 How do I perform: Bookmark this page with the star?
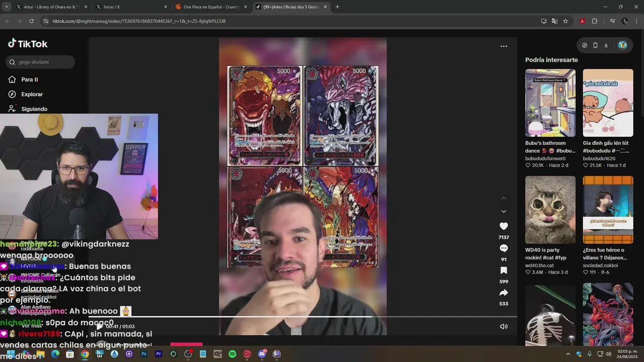pyautogui.click(x=566, y=21)
